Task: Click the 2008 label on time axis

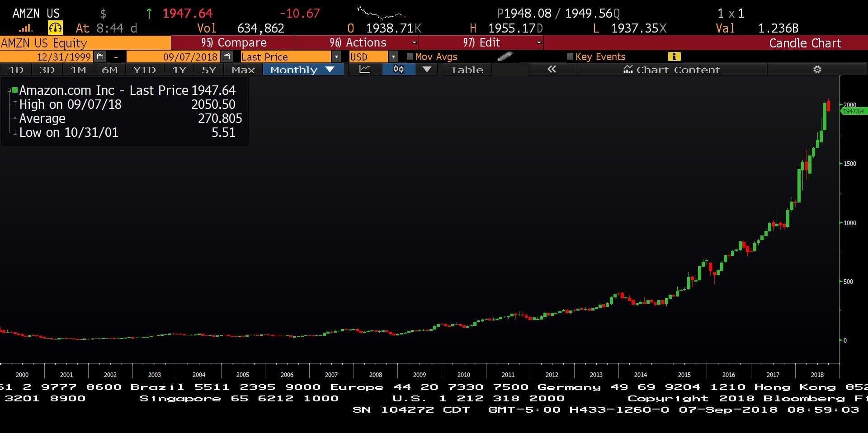Action: click(375, 375)
